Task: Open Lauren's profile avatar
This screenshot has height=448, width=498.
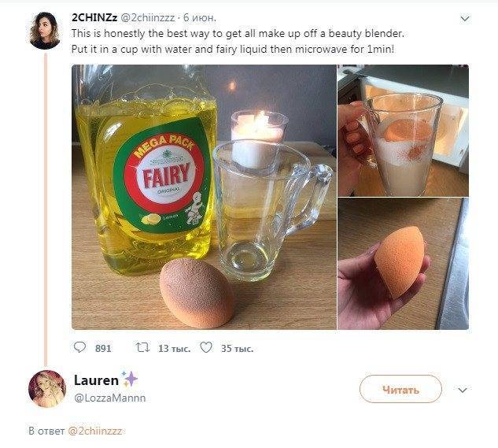Action: click(46, 387)
